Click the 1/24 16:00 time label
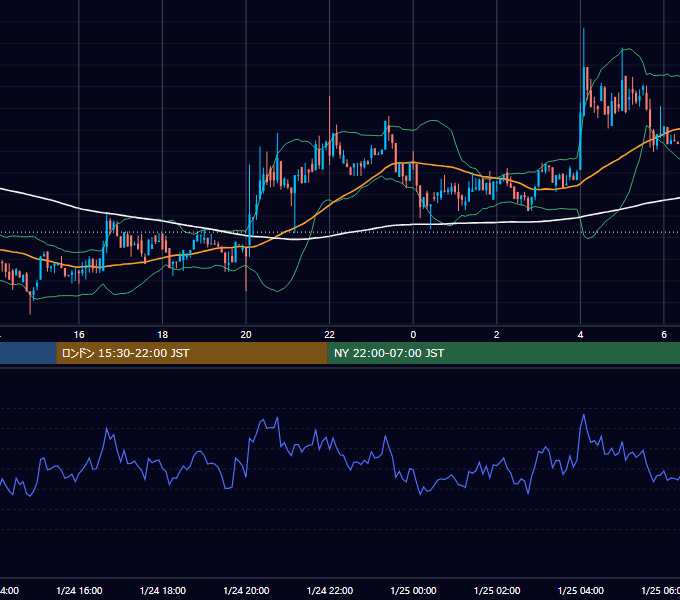 pos(79,590)
